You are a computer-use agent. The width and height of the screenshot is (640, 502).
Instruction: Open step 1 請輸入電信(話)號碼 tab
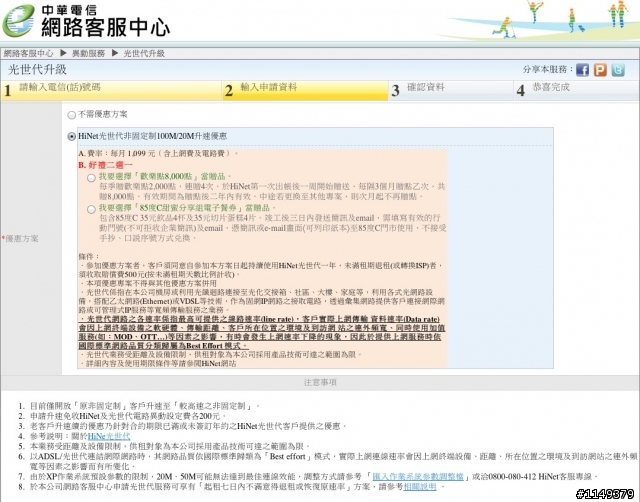coord(111,90)
